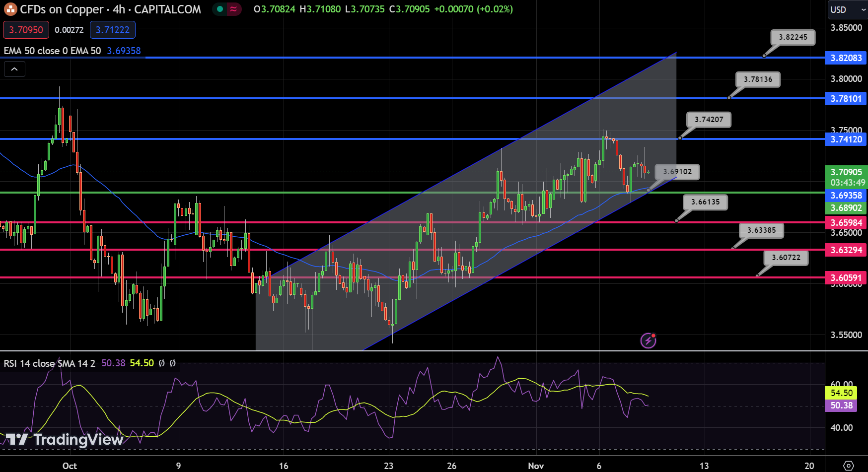Image resolution: width=868 pixels, height=472 pixels.
Task: Click the RSI pane 40.00 scale label
Action: pyautogui.click(x=841, y=427)
